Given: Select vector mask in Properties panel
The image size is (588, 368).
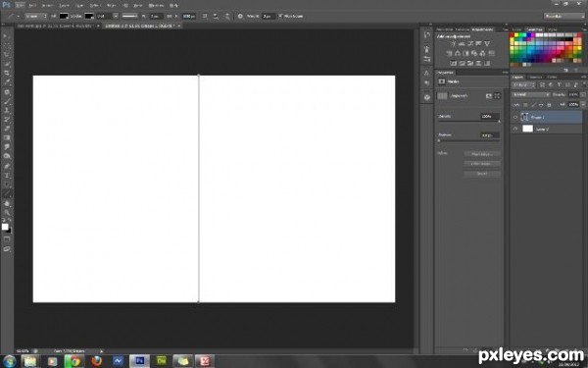Looking at the screenshot, I should point(497,96).
